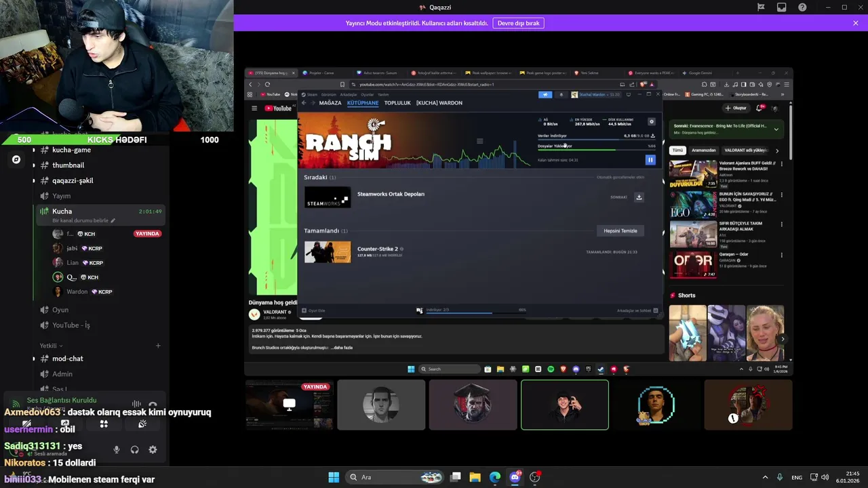868x488 pixels.
Task: Click the YAYINDA badge in voice list
Action: click(147, 234)
